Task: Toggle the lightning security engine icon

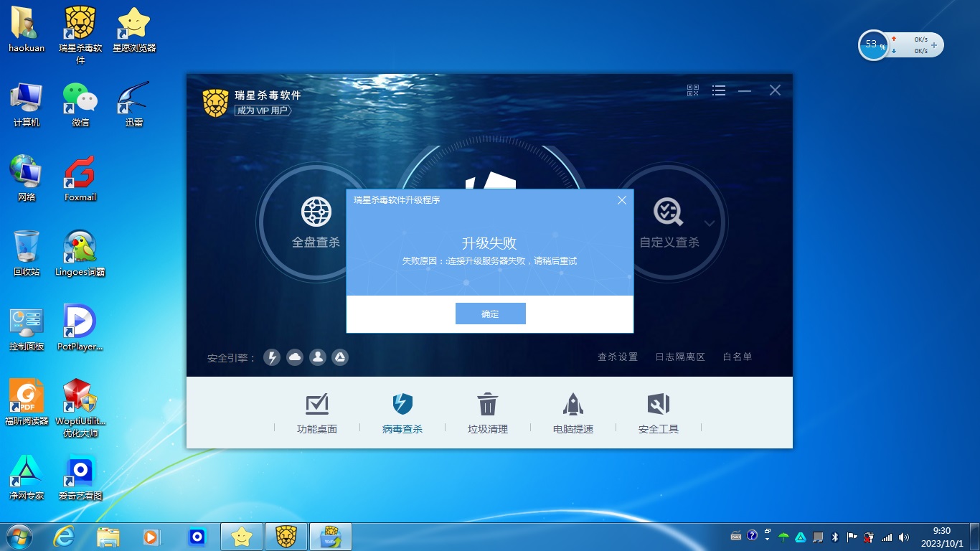Action: (272, 357)
